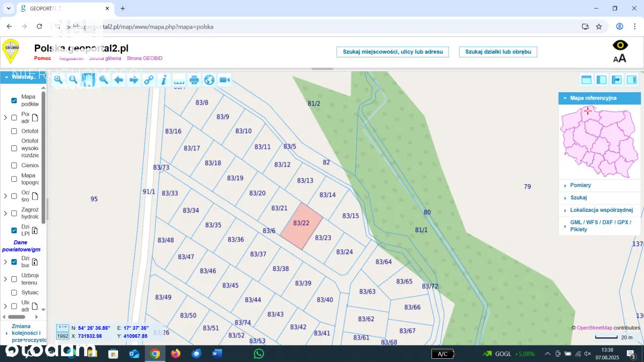Expand the Pomiary panel section
Image resolution: width=644 pixels, height=362 pixels.
click(580, 185)
